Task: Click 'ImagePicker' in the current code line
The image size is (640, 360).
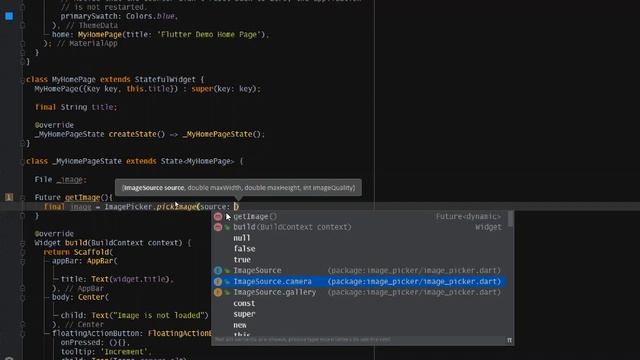Action: (128, 207)
